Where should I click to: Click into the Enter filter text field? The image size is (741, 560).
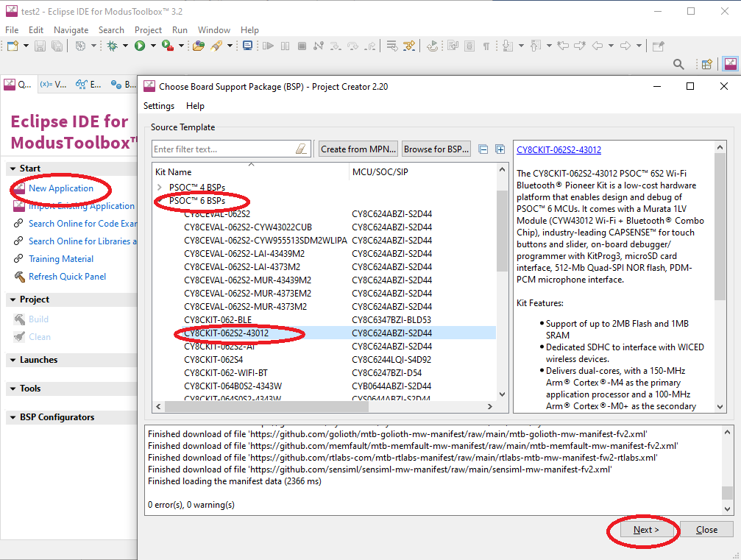coord(221,149)
